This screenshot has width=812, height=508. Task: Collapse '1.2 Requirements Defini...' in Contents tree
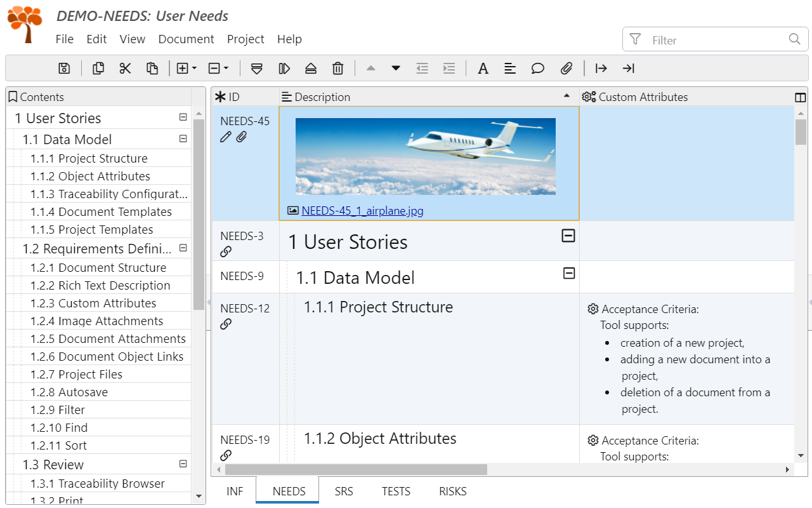(183, 248)
